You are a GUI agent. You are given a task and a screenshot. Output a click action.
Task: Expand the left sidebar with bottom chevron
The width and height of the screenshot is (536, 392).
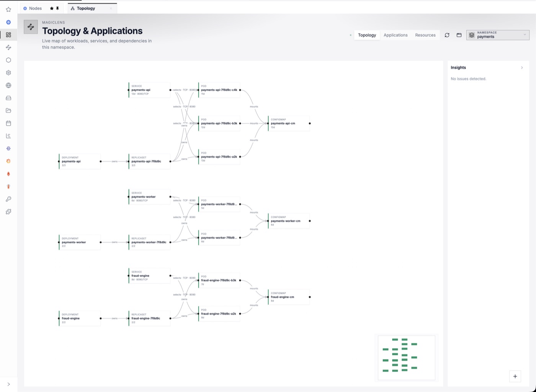click(8, 384)
